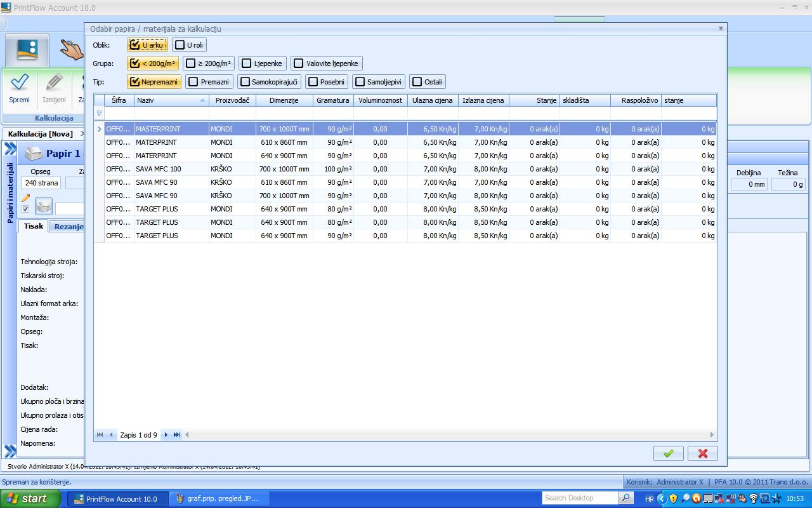Toggle the Premazni type checkbox
This screenshot has height=508, width=812.
point(209,82)
